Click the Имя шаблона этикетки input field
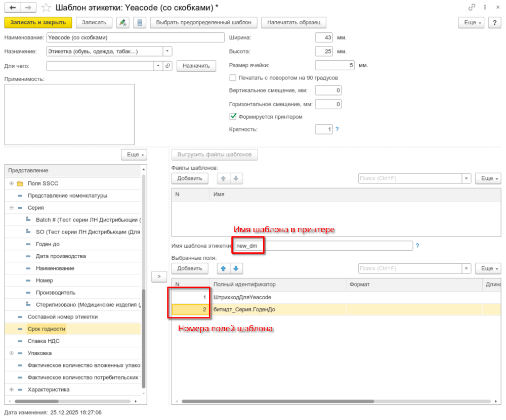Screen dimensions: 506x420 pos(324,246)
